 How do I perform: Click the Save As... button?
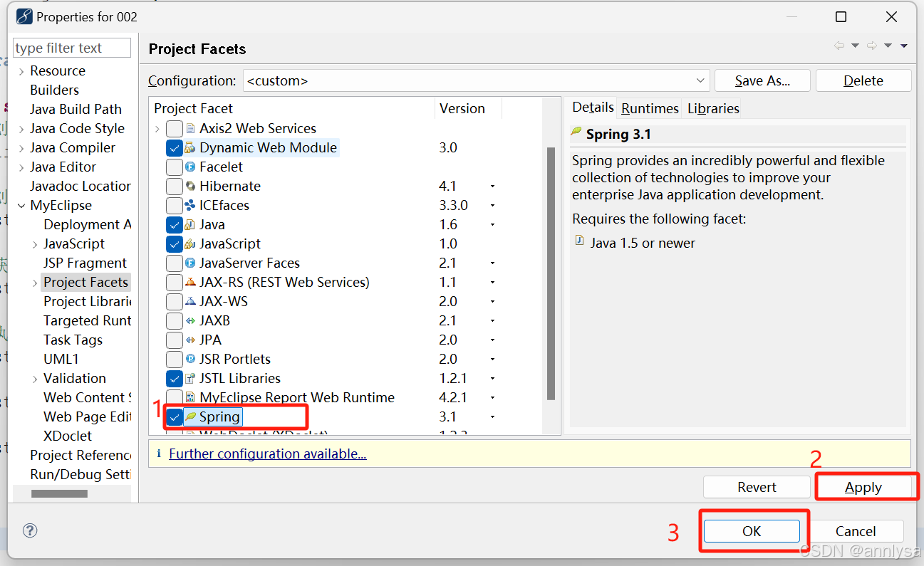[762, 80]
